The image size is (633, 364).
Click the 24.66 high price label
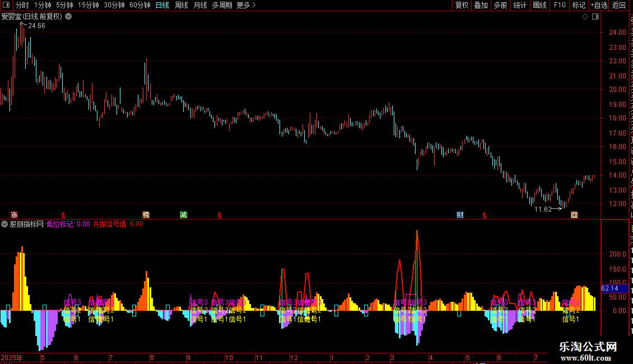click(x=37, y=26)
